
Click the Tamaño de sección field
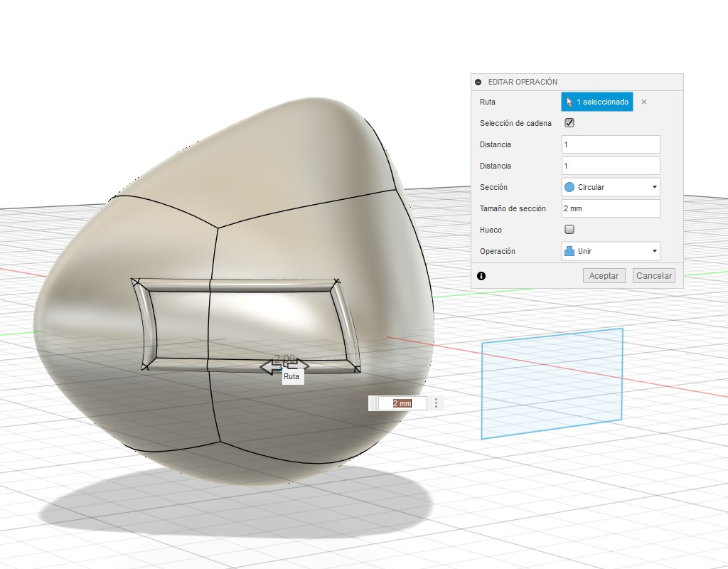pos(610,208)
